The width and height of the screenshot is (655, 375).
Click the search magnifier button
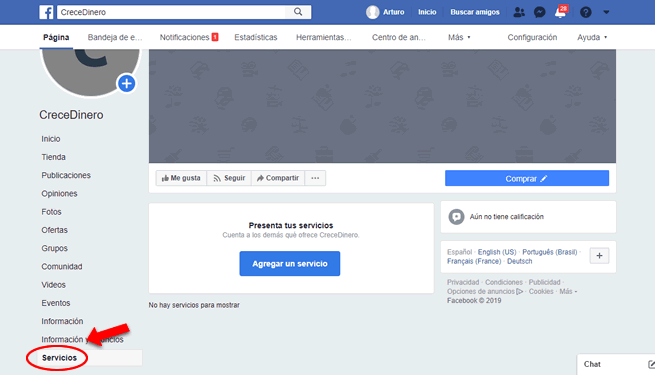click(298, 12)
